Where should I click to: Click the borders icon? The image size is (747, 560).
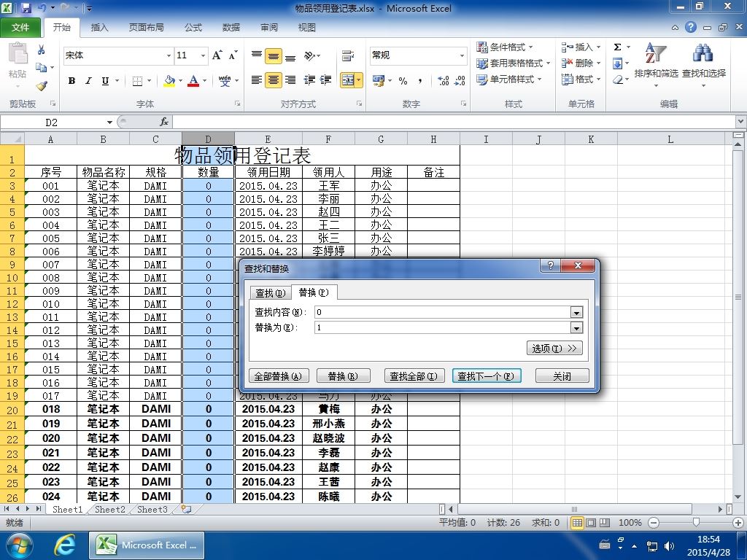[137, 81]
